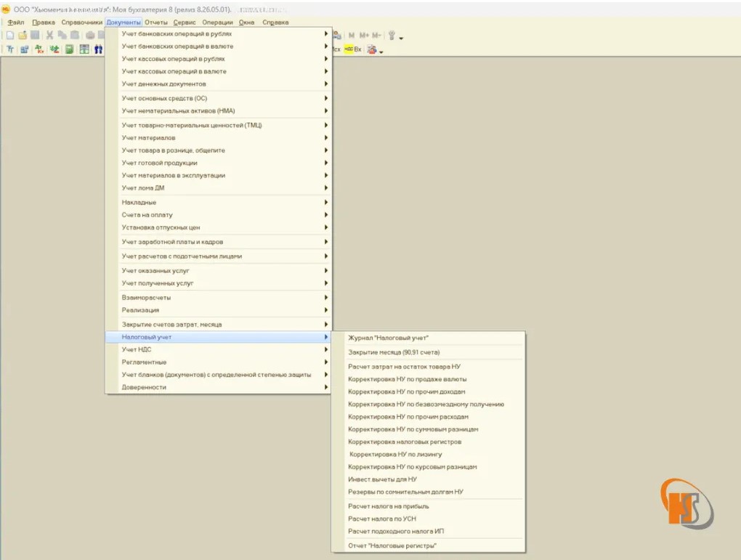
Task: Expand 'Регламентные' submenu
Action: click(x=219, y=362)
